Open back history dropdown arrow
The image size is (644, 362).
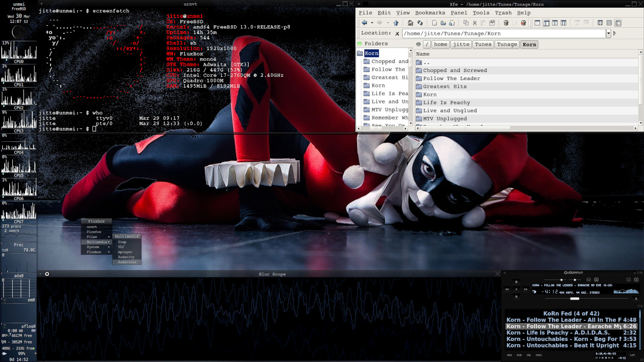[372, 23]
